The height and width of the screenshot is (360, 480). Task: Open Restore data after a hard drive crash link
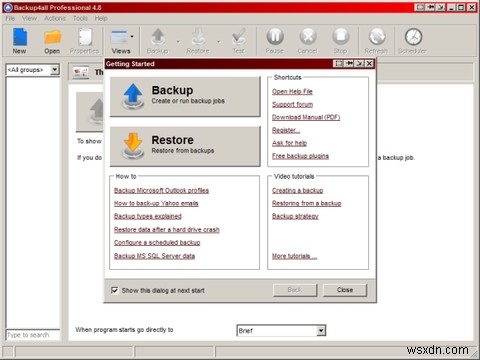(x=167, y=230)
